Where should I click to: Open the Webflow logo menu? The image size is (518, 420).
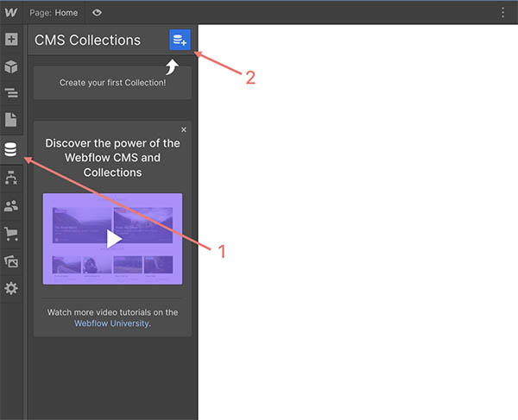(x=11, y=13)
